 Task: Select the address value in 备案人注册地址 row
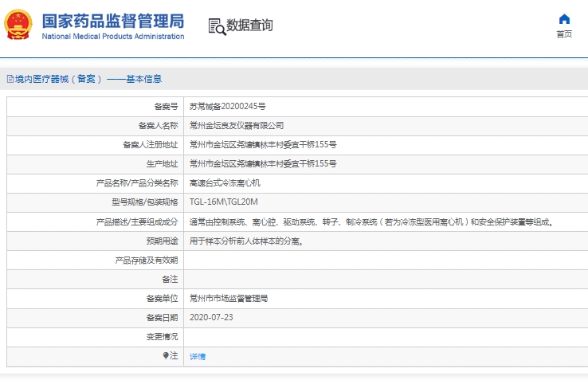(263, 145)
